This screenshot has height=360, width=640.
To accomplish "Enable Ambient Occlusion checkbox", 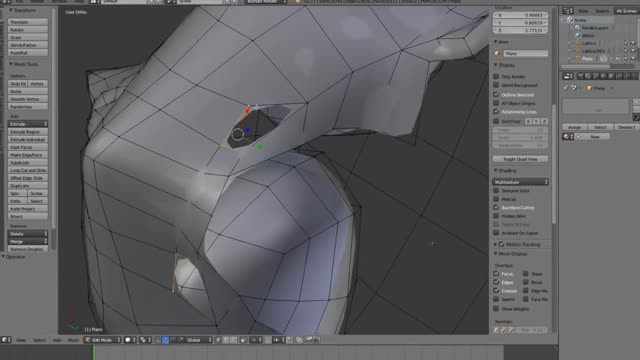I will [x=496, y=233].
